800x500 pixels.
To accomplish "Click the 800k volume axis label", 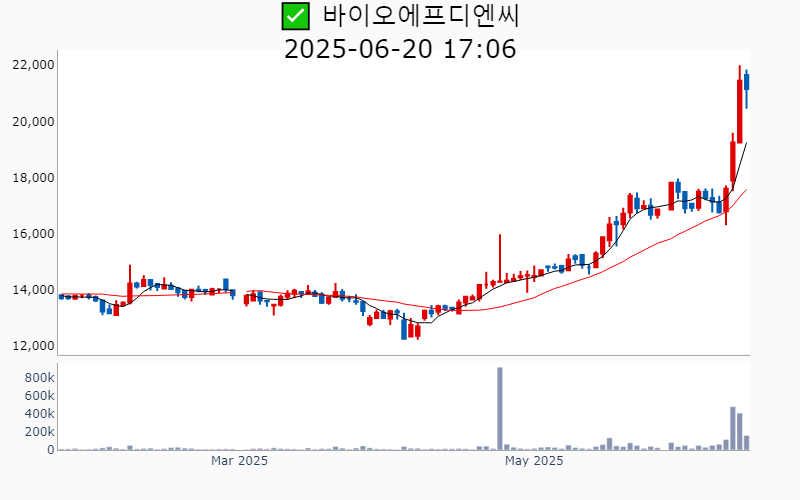I will (39, 378).
